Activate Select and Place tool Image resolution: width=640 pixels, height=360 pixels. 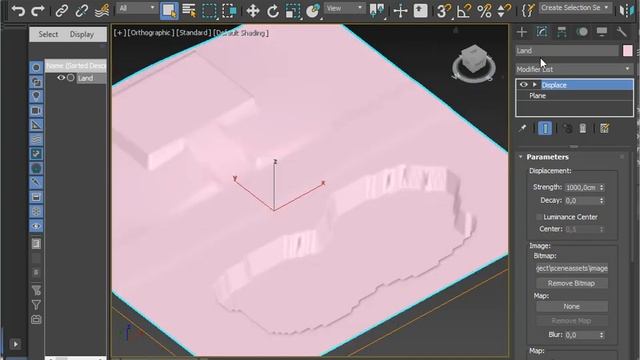click(313, 11)
